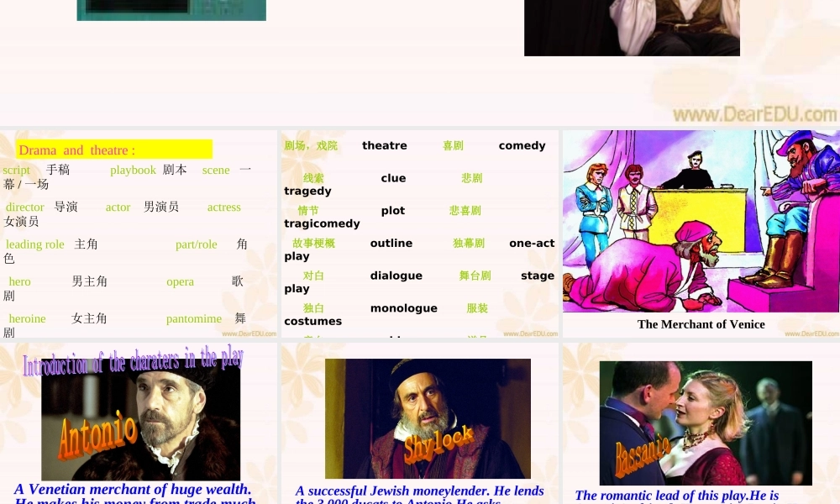Click the word 'script'

17,171
